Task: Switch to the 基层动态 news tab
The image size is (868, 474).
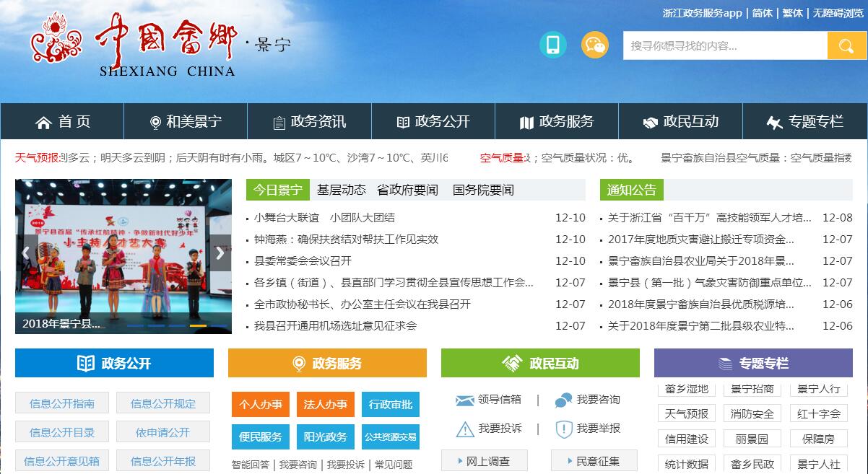Action: (341, 190)
